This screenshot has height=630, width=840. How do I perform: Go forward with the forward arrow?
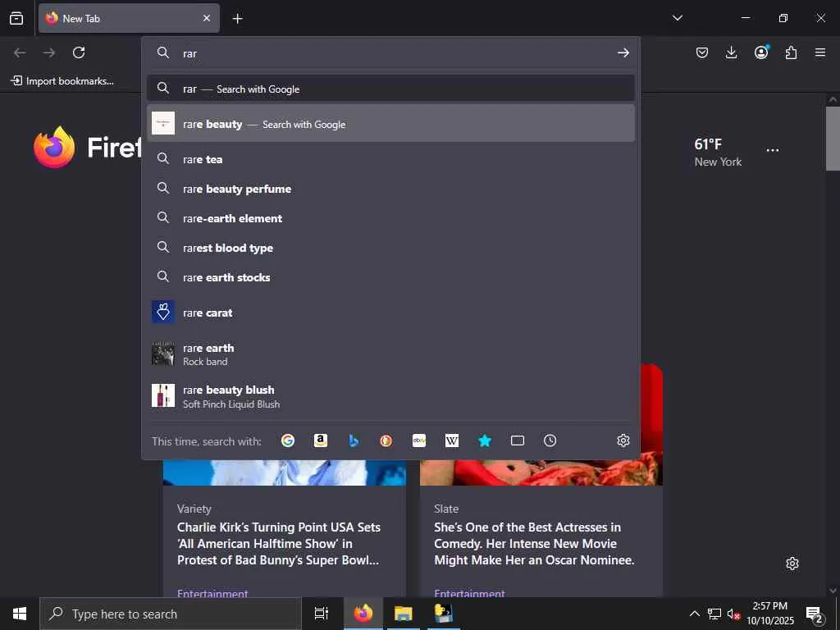(x=49, y=52)
